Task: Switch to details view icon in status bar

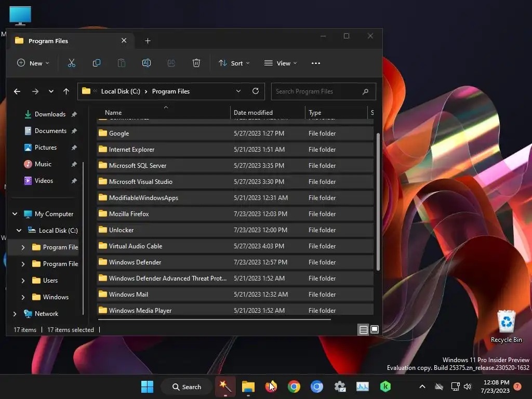Action: pyautogui.click(x=363, y=329)
